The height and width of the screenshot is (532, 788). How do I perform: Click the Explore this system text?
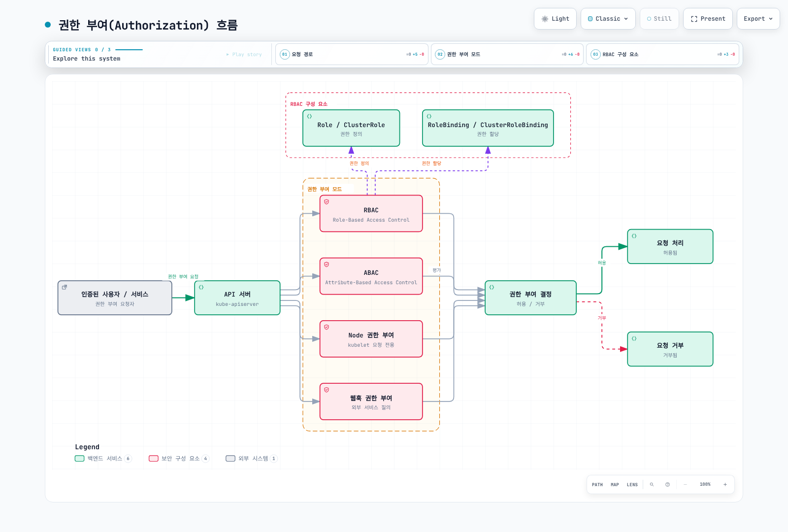(x=87, y=59)
